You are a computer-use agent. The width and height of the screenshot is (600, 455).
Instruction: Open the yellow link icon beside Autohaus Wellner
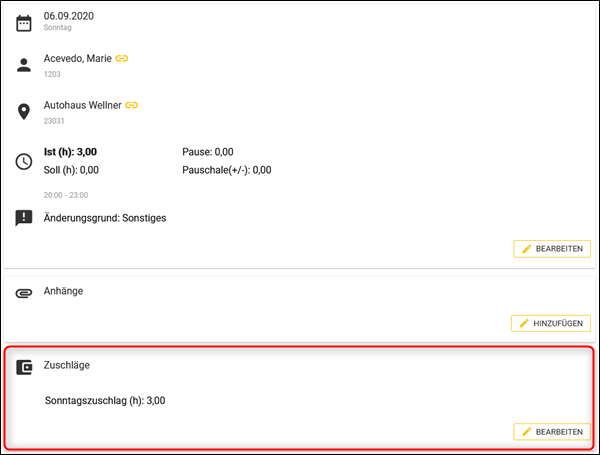[131, 105]
